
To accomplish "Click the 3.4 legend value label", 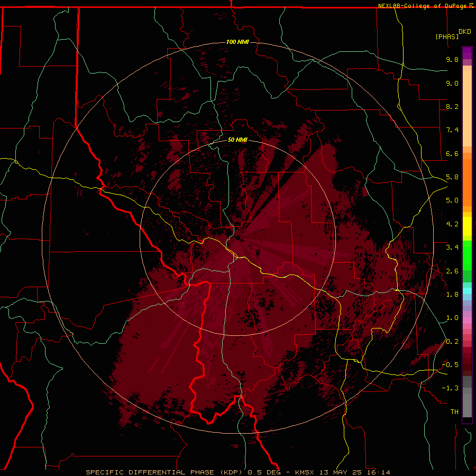I will pos(452,248).
